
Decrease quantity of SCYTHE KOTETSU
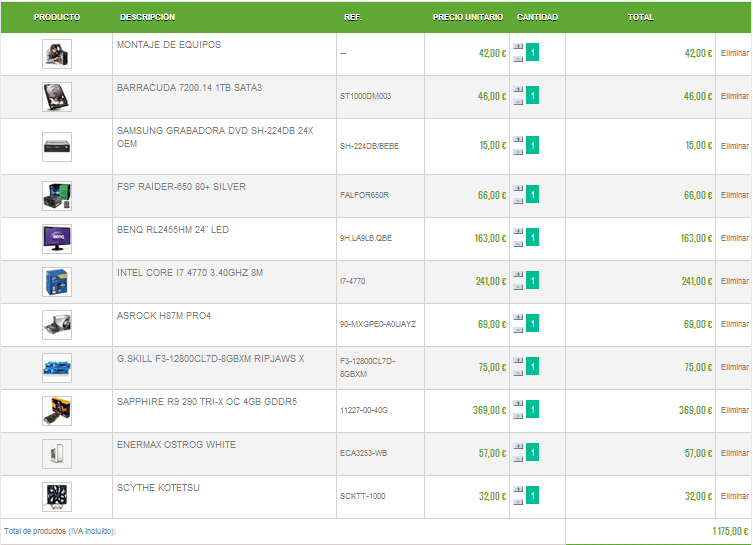(x=518, y=502)
